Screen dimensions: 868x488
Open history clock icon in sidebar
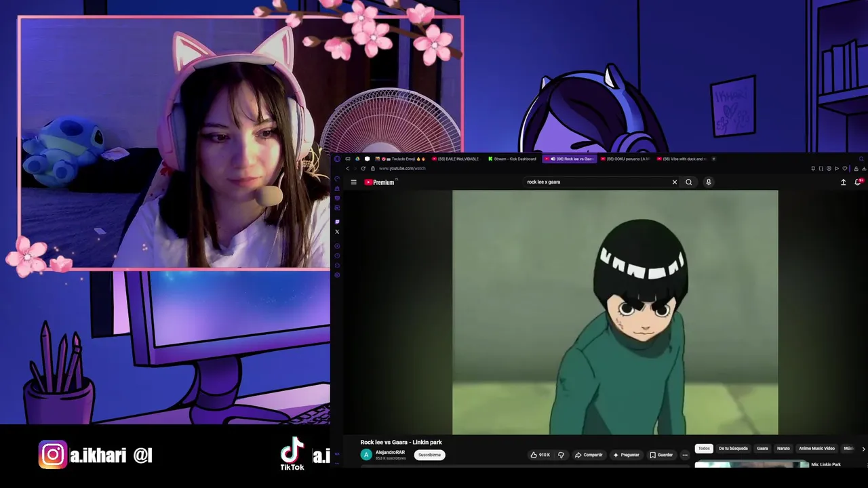[x=337, y=256]
